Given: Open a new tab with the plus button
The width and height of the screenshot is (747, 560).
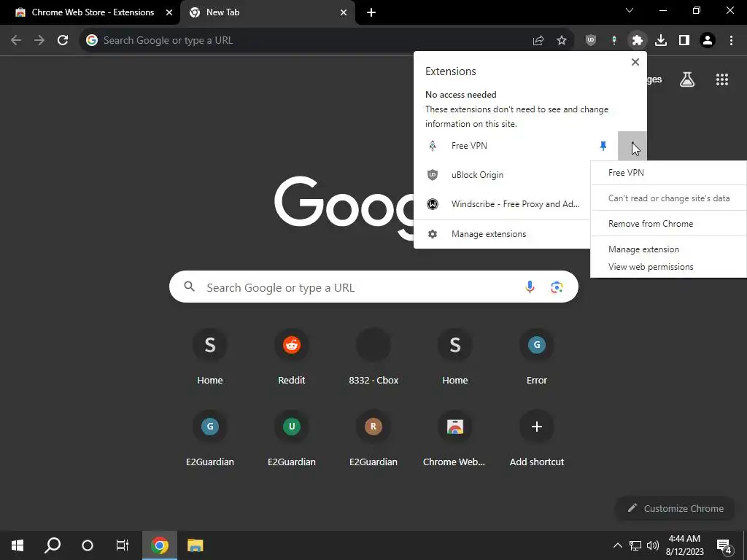Looking at the screenshot, I should pyautogui.click(x=371, y=12).
